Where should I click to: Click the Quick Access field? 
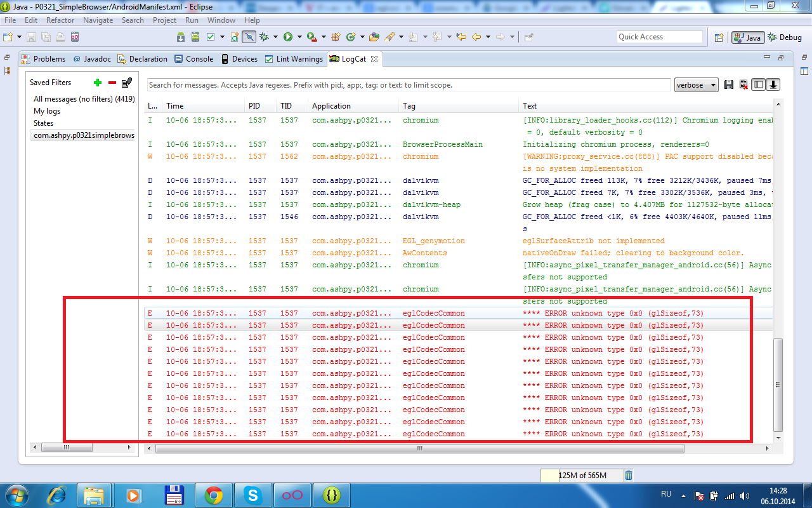pos(660,37)
